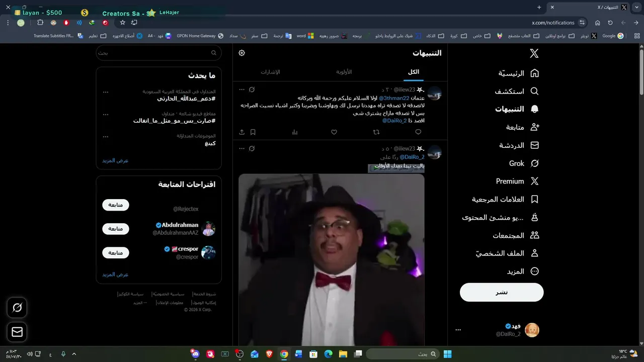Image resolution: width=644 pixels, height=362 pixels.
Task: Open options for #صارت_بس_مو_مثل_ما_انقالت trend
Action: click(106, 114)
